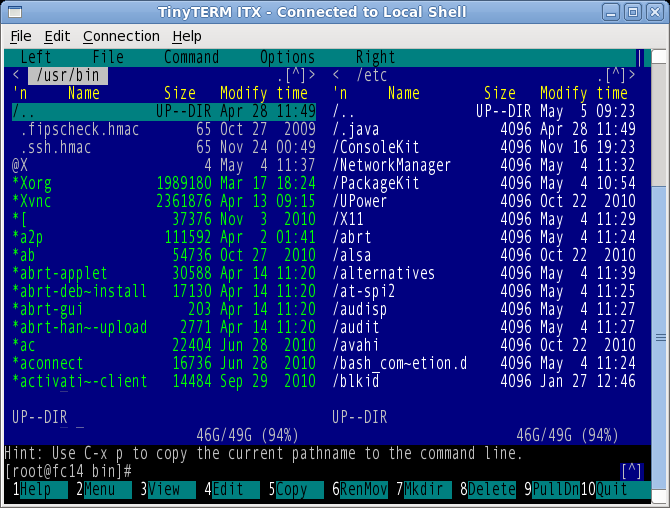670x508 pixels.
Task: Select the *Xvnc executable
Action: point(164,201)
